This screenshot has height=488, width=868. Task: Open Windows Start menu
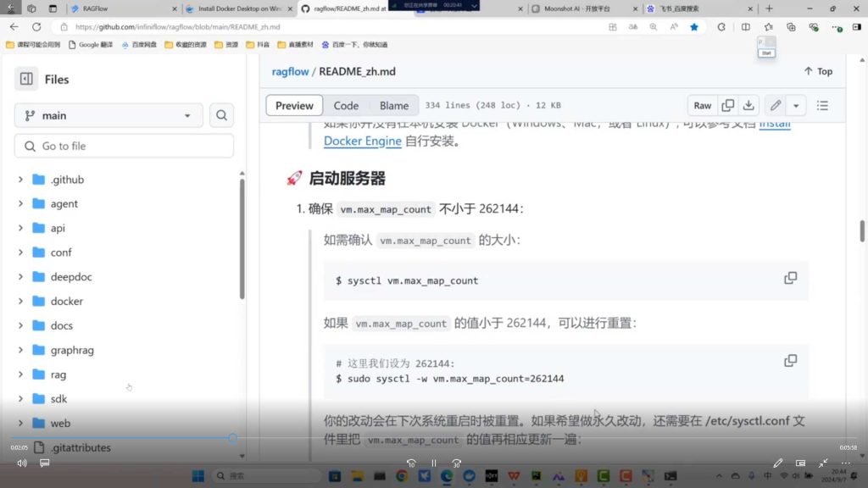click(x=198, y=476)
